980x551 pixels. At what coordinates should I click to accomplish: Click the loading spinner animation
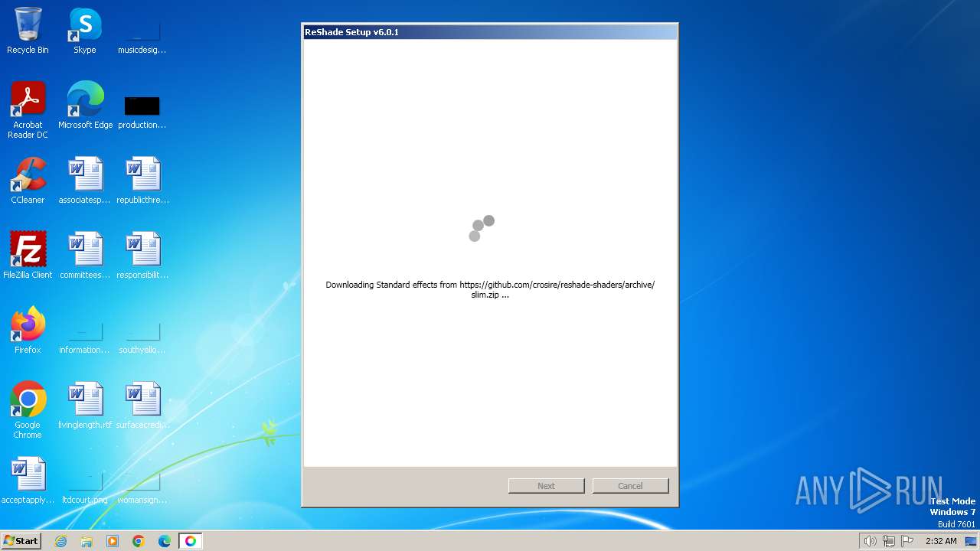tap(482, 228)
